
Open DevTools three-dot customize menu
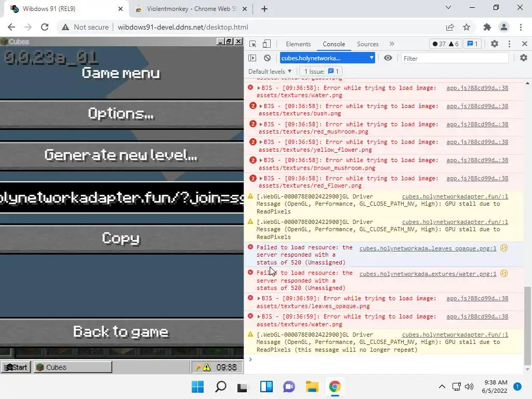(x=509, y=44)
